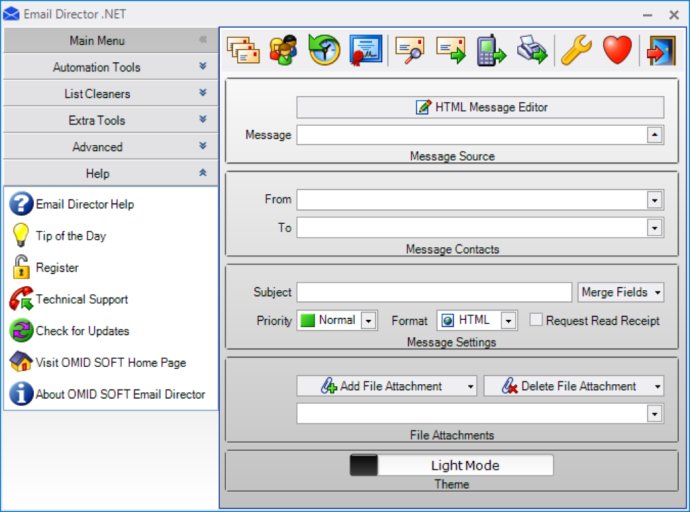The height and width of the screenshot is (512, 690).
Task: Minimize the Email Director window
Action: 647,15
